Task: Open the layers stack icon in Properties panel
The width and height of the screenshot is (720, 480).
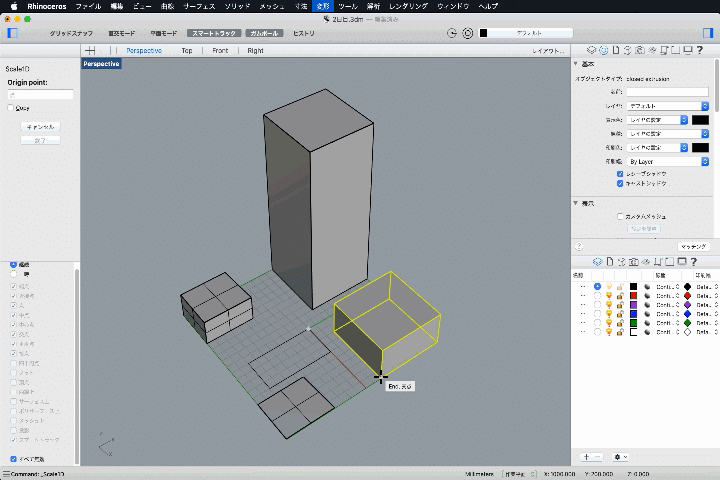Action: 591,50
